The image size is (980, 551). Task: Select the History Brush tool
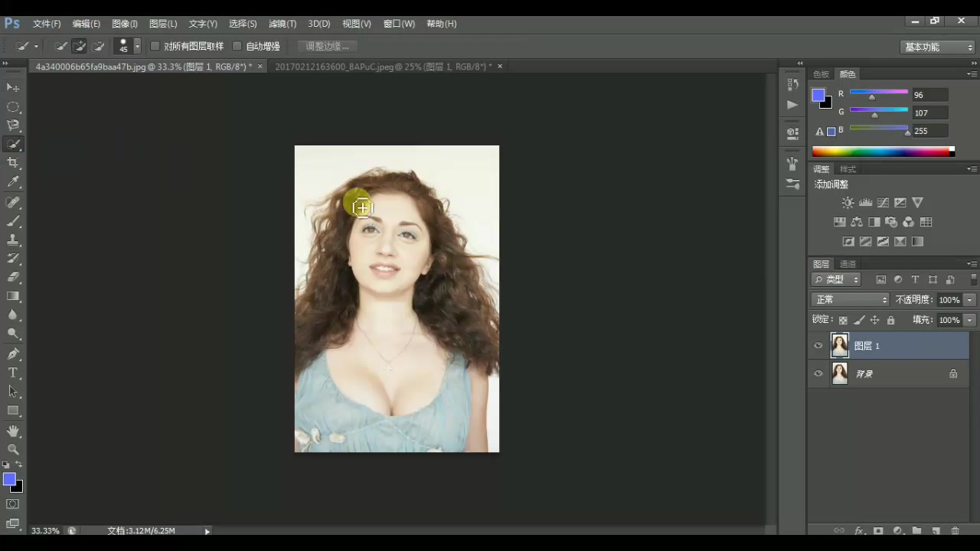pyautogui.click(x=13, y=259)
